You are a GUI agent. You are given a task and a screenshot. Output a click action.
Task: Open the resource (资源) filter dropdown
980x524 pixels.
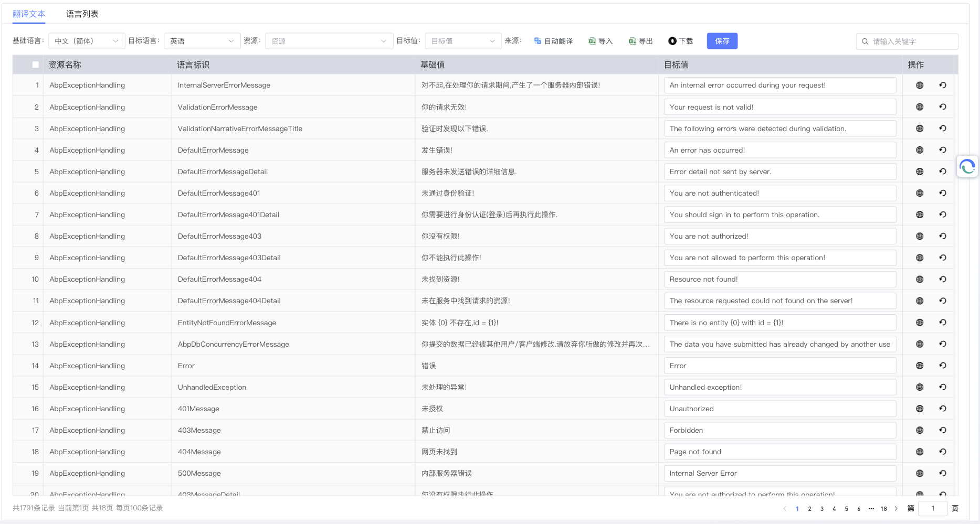[329, 41]
